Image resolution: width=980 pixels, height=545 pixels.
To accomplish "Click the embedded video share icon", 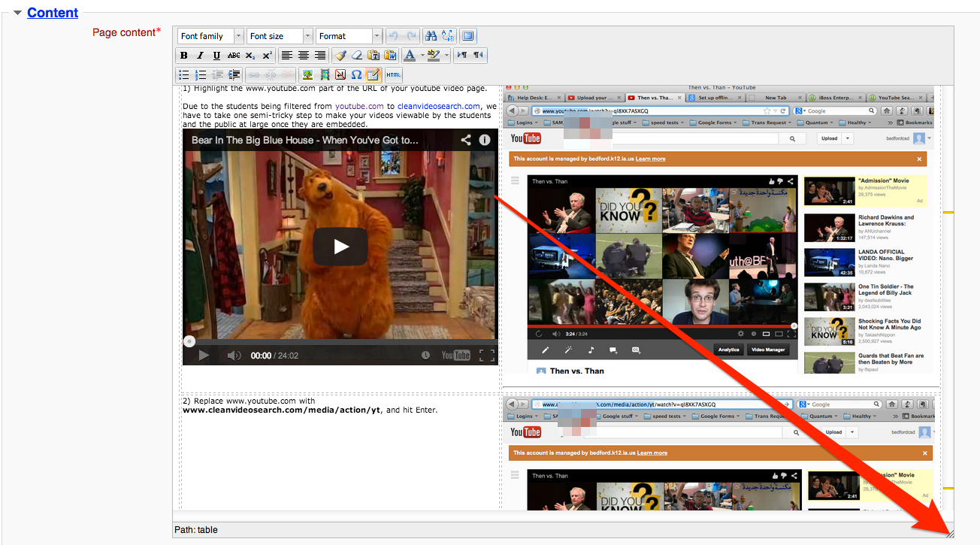I will pyautogui.click(x=466, y=140).
